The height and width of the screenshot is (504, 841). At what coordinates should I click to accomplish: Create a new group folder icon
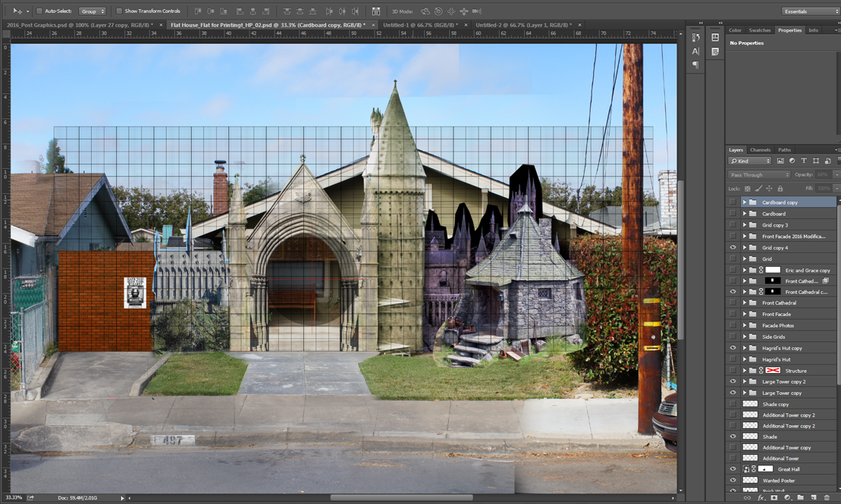click(800, 498)
